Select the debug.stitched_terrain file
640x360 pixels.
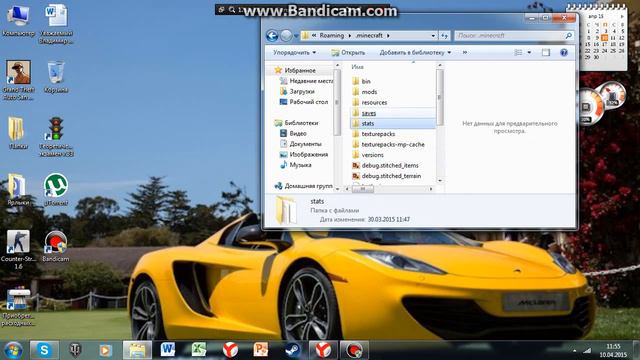click(x=391, y=176)
